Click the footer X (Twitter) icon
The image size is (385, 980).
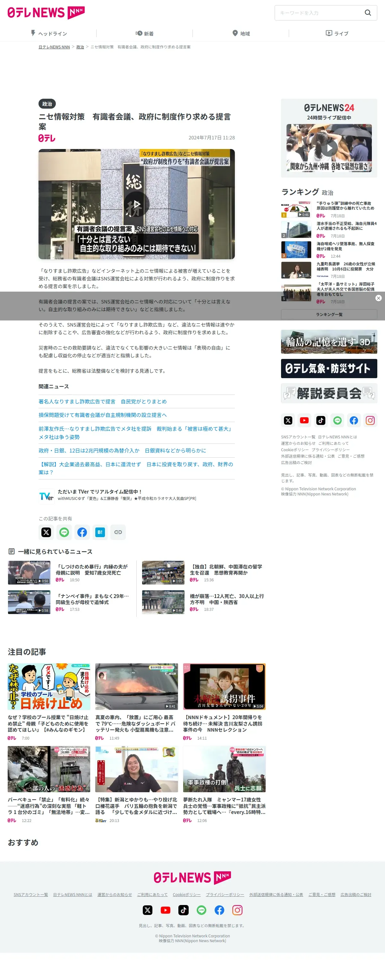click(147, 909)
